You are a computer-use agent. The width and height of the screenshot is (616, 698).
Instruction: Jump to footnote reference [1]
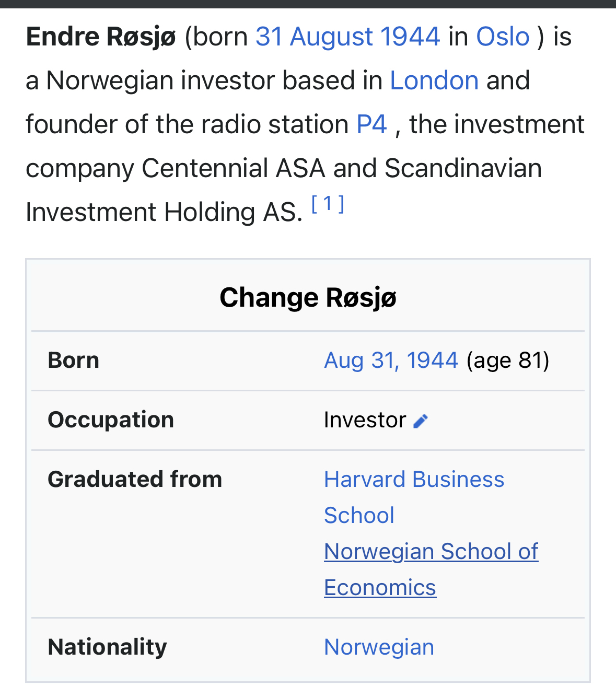[x=328, y=204]
